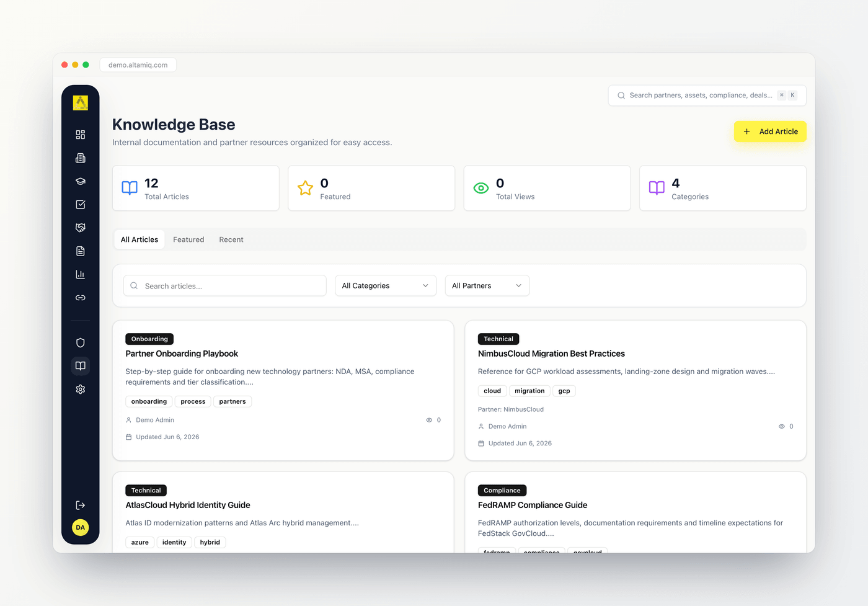Click the magnifier icon in global search

tap(621, 96)
